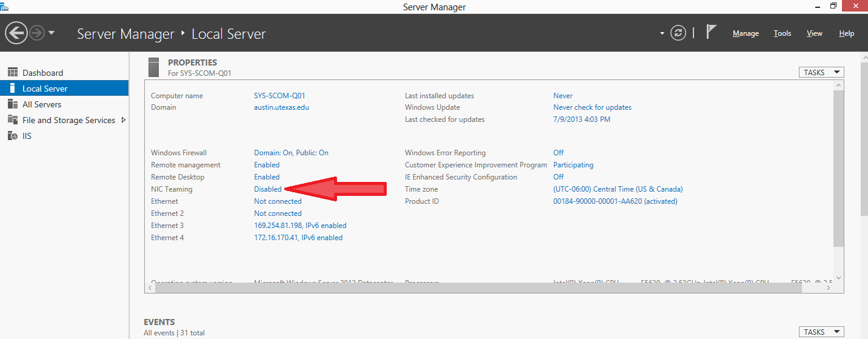Click the IIS icon in sidebar

click(13, 136)
